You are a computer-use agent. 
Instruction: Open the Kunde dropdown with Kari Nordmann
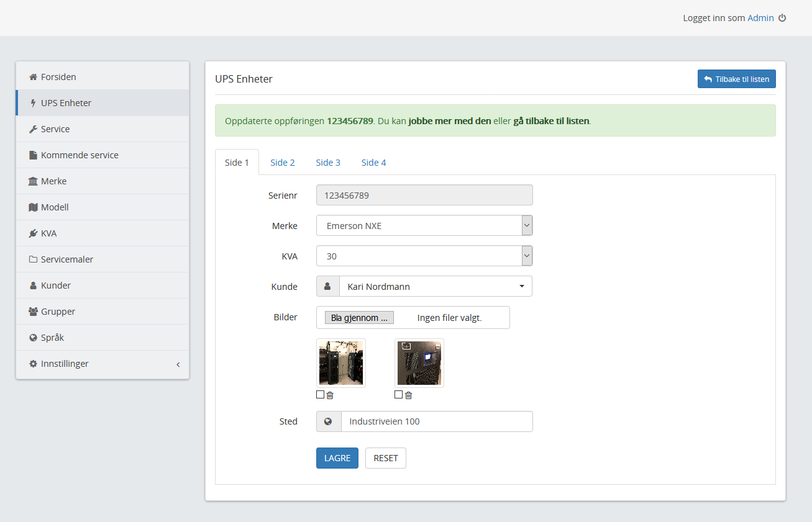tap(435, 287)
